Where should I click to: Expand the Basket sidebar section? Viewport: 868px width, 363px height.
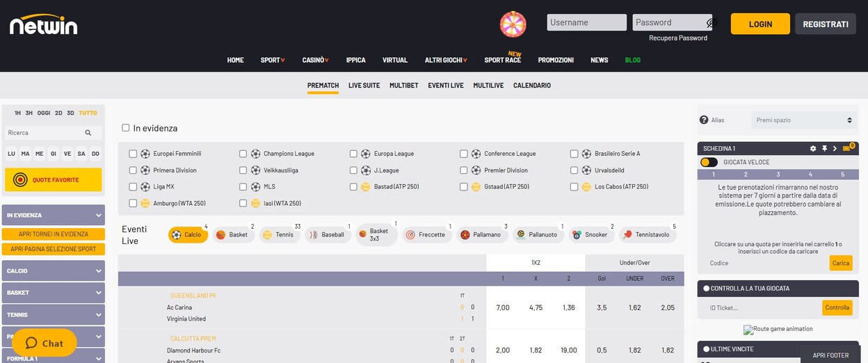(54, 293)
